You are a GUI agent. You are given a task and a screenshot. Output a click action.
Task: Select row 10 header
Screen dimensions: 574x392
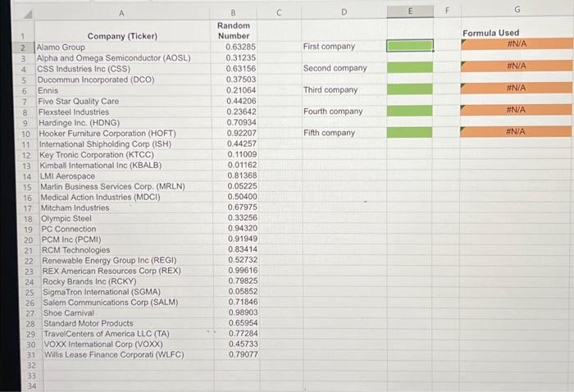click(25, 134)
